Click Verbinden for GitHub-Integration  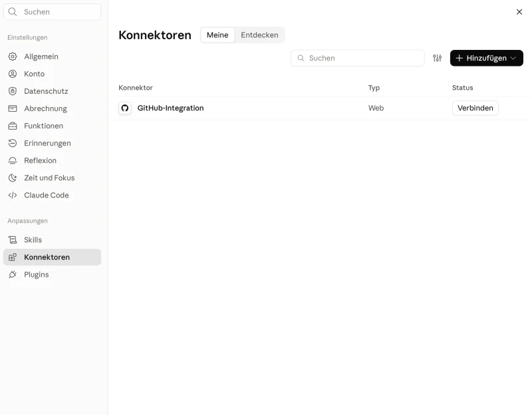475,108
